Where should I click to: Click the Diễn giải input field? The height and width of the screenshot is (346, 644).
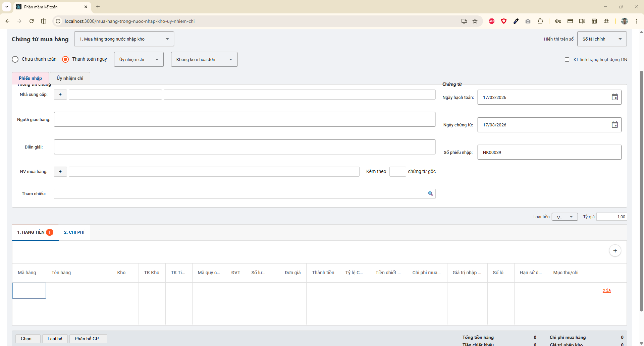(x=245, y=147)
